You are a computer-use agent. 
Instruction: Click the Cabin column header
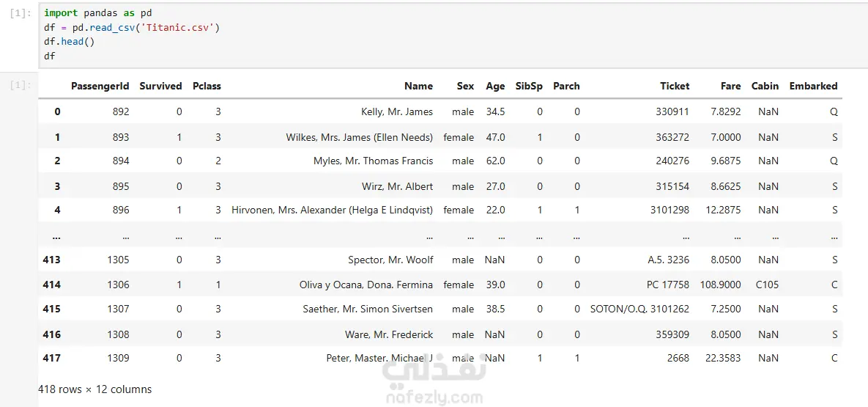(765, 86)
